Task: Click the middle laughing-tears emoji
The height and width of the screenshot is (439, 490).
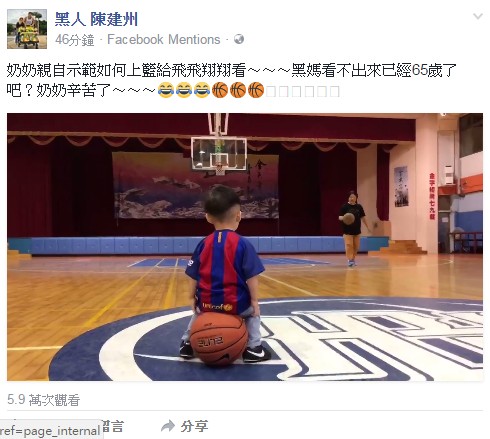Action: (x=184, y=91)
